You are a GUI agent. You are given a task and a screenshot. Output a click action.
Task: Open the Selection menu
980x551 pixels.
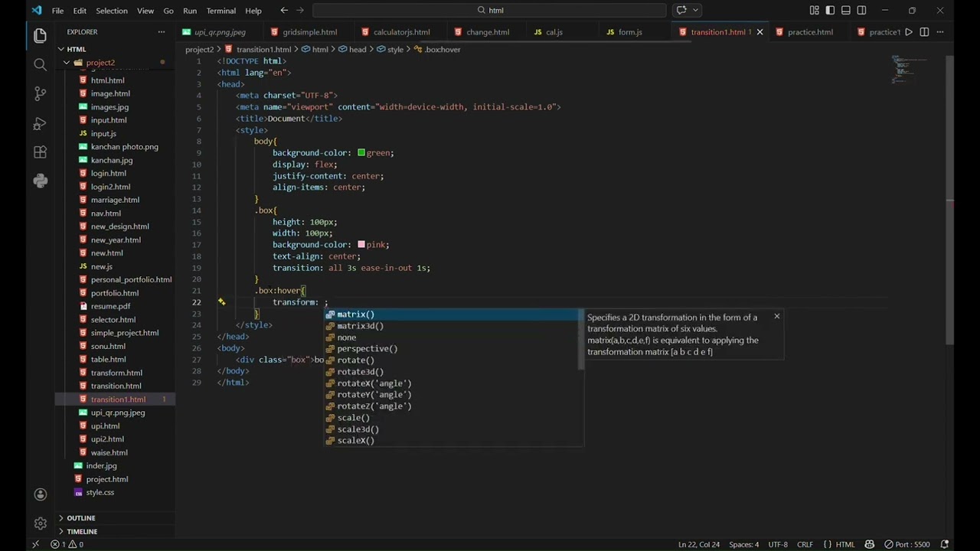click(112, 11)
